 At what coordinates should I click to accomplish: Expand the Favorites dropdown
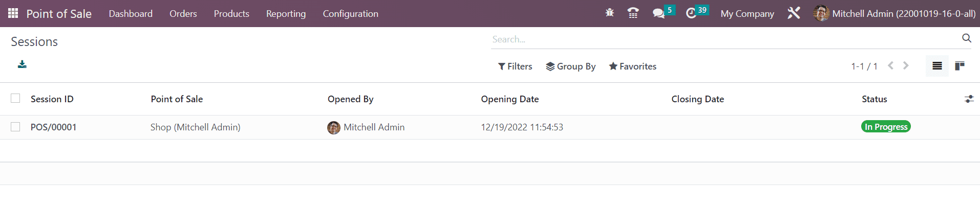[x=632, y=66]
